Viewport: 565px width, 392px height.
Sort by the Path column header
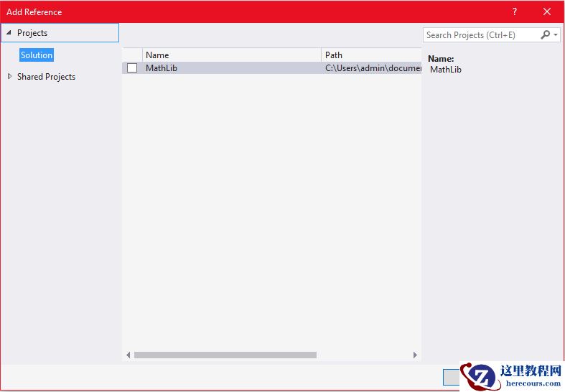coord(371,55)
